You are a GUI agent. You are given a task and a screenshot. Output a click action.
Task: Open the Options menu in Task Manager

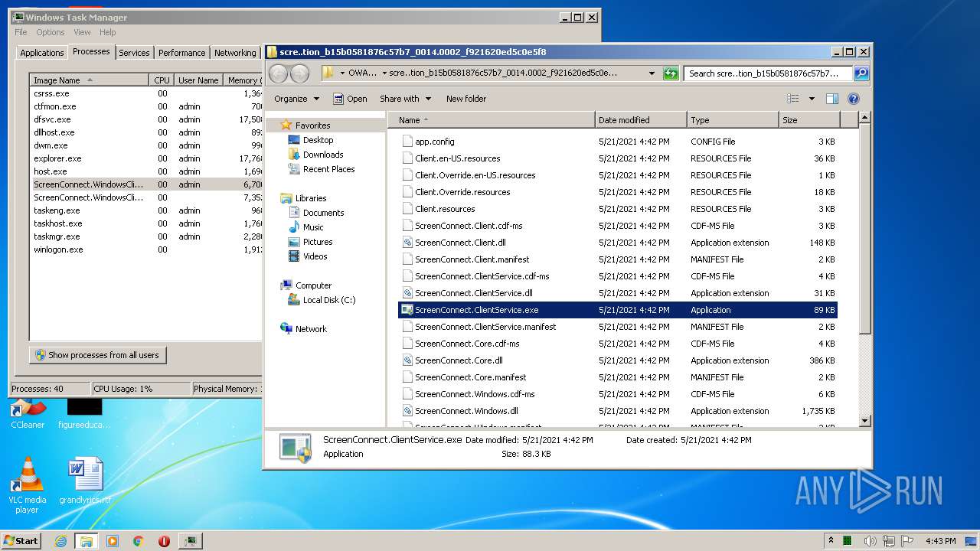pyautogui.click(x=51, y=32)
